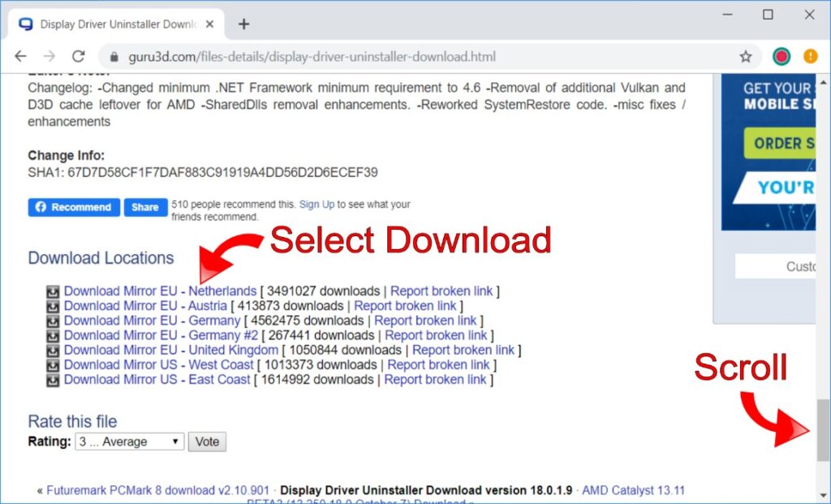The height and width of the screenshot is (504, 831).
Task: Close the Display Driver Uninstaller tab
Action: (x=211, y=24)
